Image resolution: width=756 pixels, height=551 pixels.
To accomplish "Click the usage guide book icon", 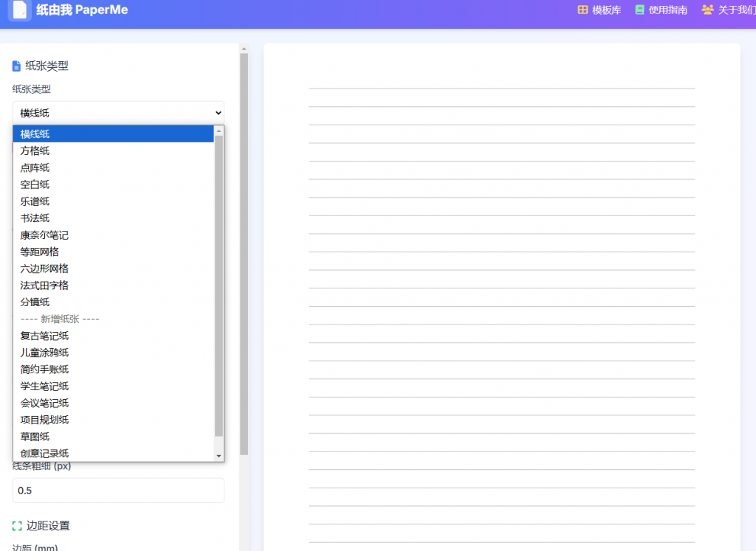I will tap(640, 10).
